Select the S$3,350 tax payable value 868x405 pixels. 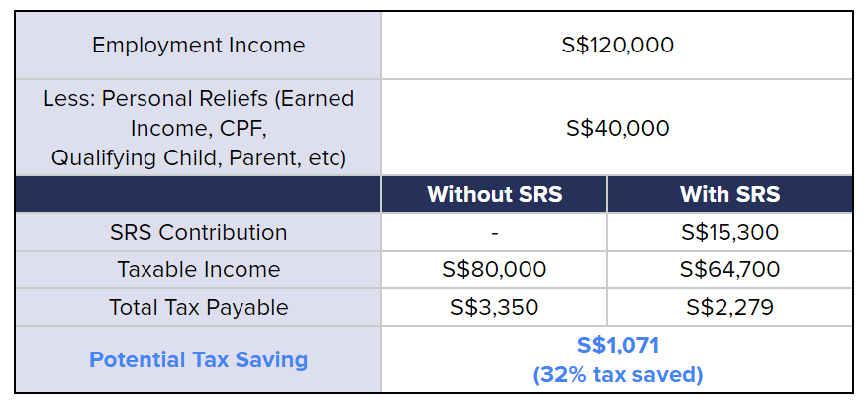click(x=494, y=307)
